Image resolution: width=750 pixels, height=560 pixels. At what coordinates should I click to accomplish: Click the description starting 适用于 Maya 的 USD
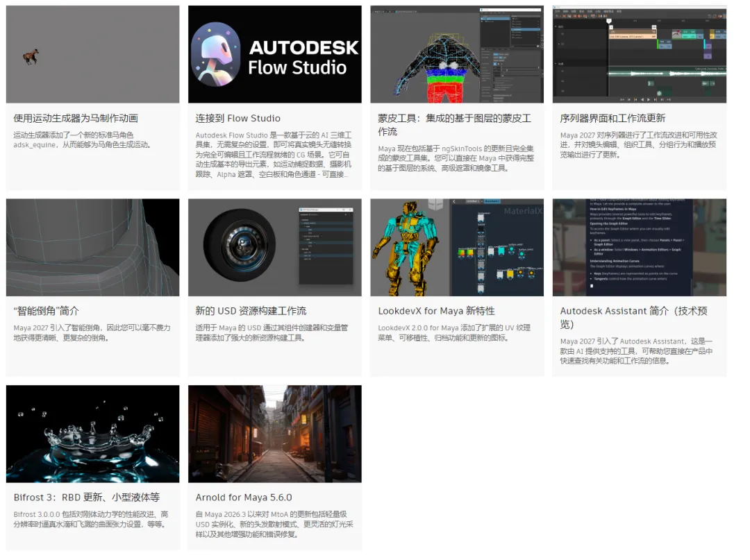click(272, 332)
